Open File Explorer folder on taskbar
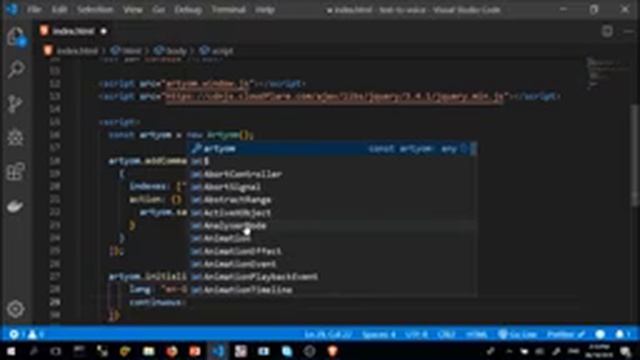Screen dimensions: 640x360 pyautogui.click(x=149, y=351)
